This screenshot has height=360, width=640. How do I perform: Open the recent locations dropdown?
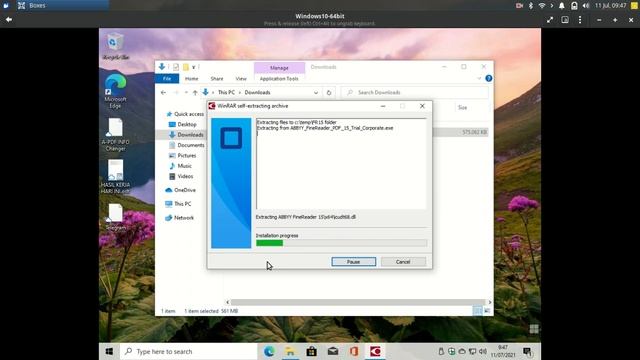(186, 93)
